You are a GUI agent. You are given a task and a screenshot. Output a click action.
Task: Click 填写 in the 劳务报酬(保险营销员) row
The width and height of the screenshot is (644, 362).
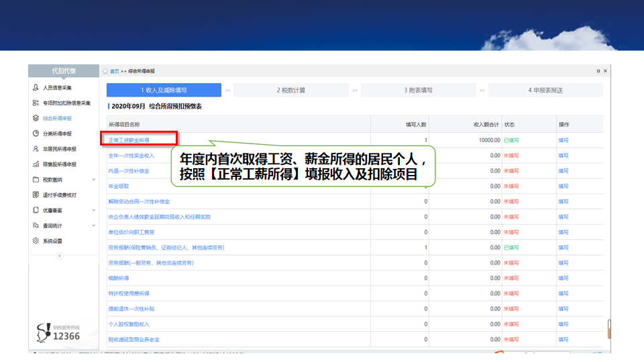click(x=563, y=247)
